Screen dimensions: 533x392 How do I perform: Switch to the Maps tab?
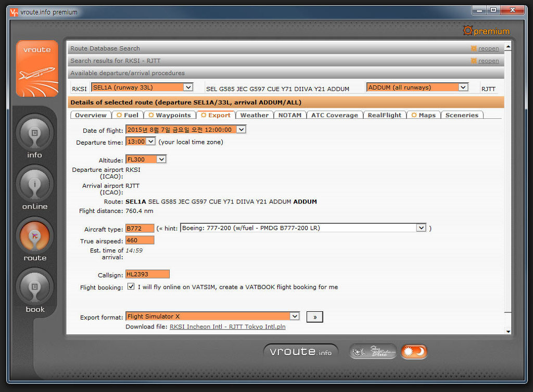(424, 115)
